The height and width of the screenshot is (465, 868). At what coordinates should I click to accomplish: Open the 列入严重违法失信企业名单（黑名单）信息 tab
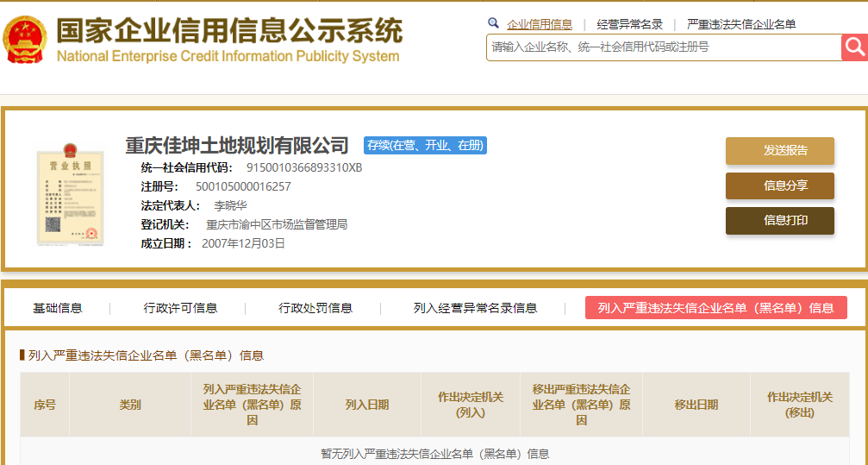715,308
